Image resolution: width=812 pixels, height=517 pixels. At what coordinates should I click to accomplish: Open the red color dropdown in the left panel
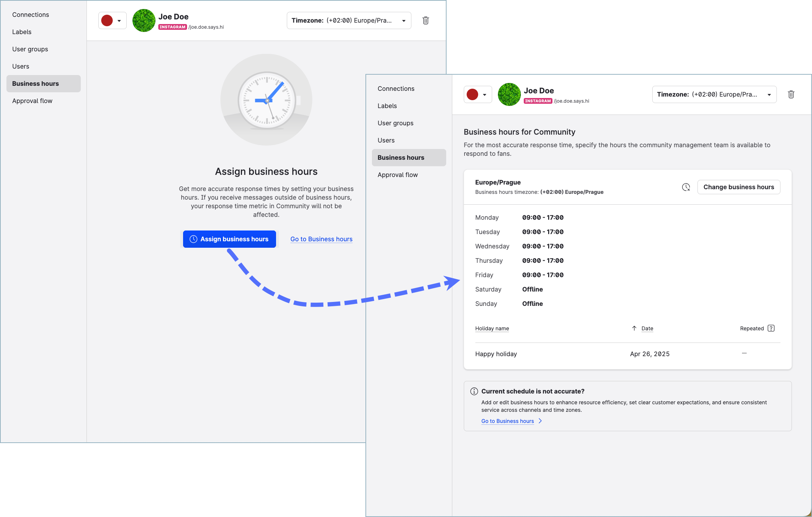119,21
